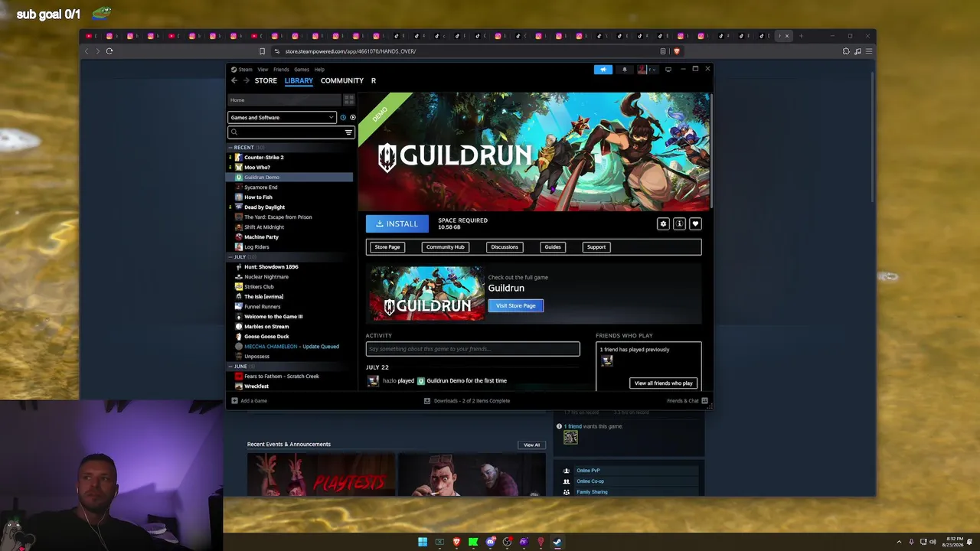Open Downloads - 2 of 2 Items Complete
Viewport: 980px width, 551px height.
[x=467, y=400]
